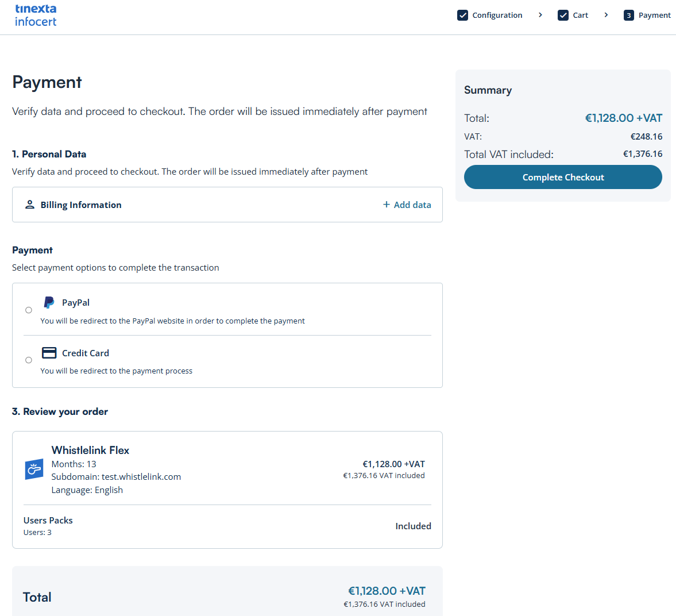
Task: Open the Billing Information row
Action: pos(81,205)
